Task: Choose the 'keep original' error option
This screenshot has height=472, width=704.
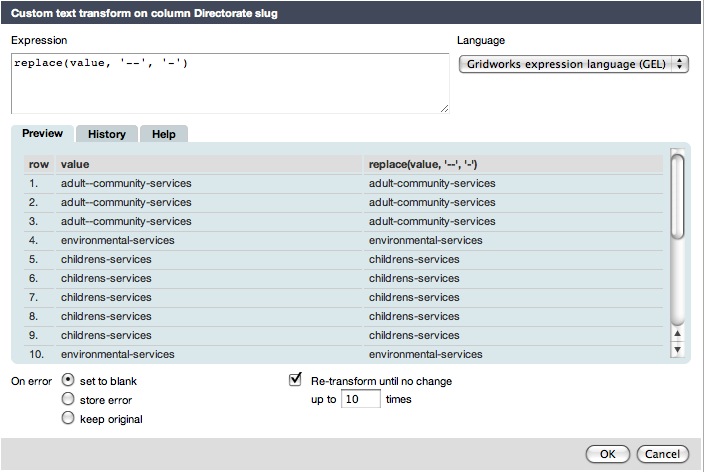Action: click(68, 418)
